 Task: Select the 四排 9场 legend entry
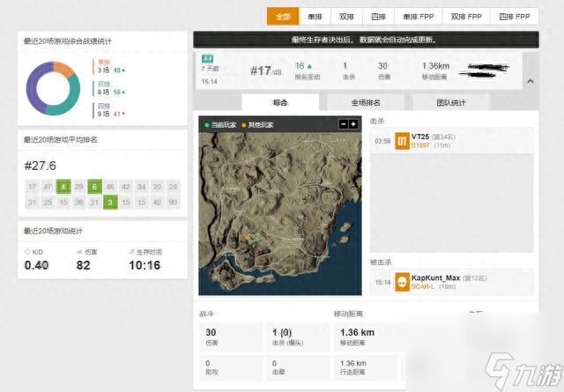(111, 110)
